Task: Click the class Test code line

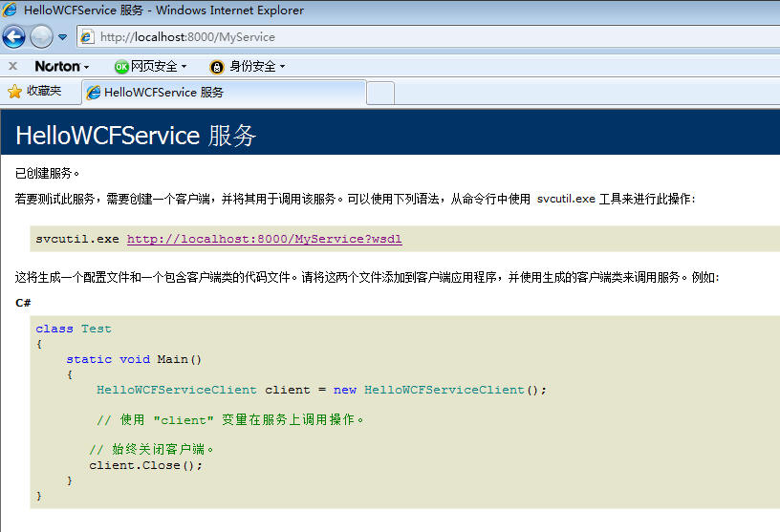Action: (73, 329)
